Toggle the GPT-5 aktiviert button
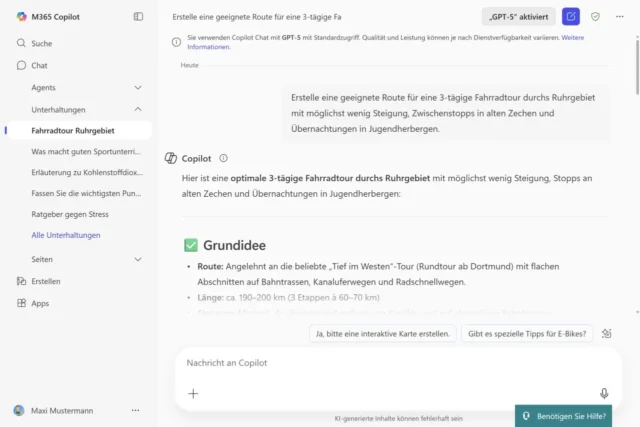This screenshot has width=640, height=427. pos(518,17)
